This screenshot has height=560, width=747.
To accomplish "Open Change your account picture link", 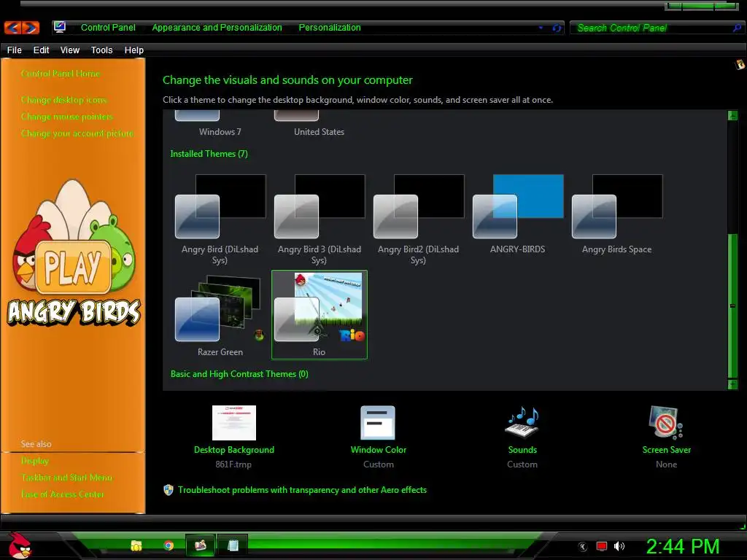I will coord(77,133).
